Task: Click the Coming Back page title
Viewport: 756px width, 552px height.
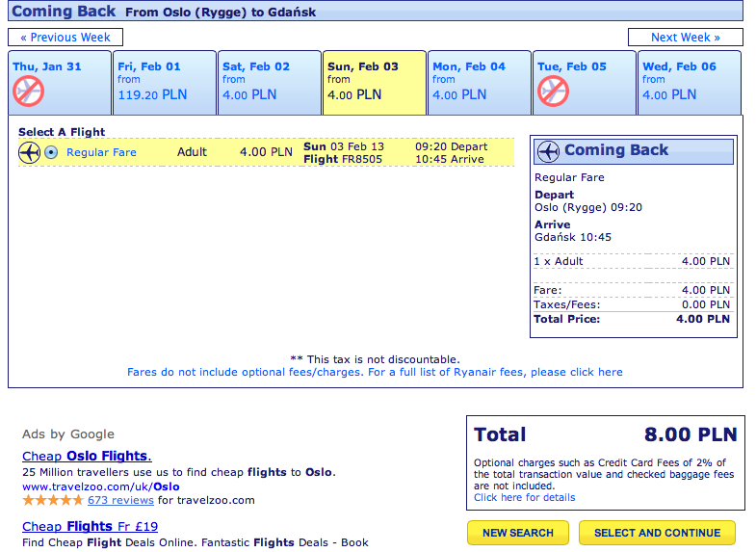Action: pos(64,12)
